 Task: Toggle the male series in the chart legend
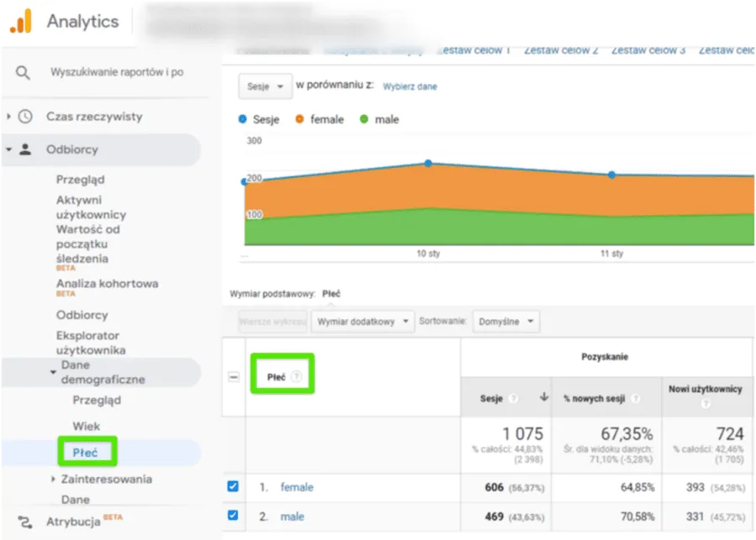point(376,119)
